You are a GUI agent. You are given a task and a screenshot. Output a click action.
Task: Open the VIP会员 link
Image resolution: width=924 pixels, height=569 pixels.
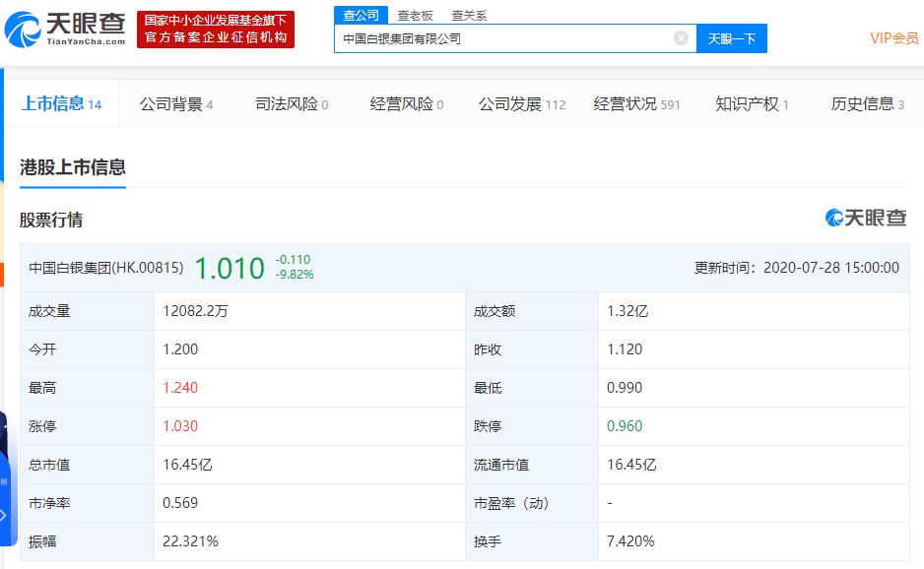click(x=894, y=37)
